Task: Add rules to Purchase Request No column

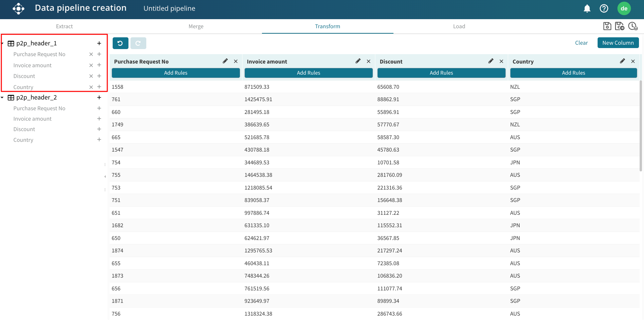Action: click(x=176, y=73)
